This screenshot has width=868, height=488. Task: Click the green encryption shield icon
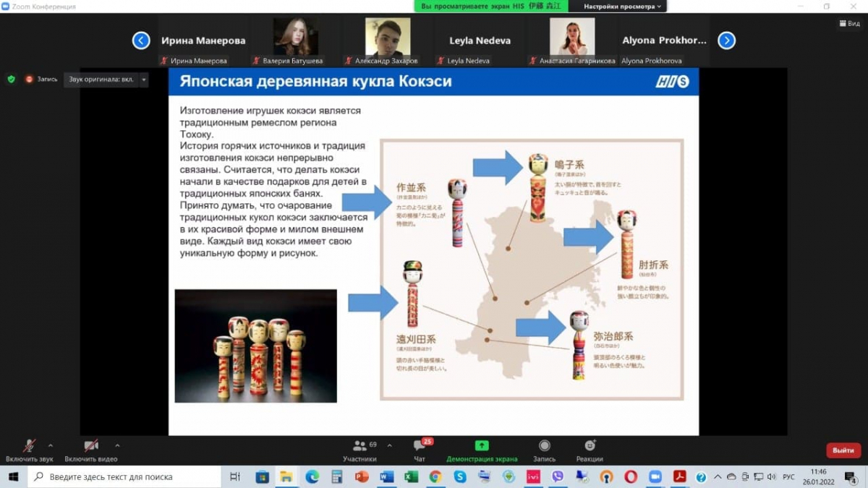(x=11, y=79)
